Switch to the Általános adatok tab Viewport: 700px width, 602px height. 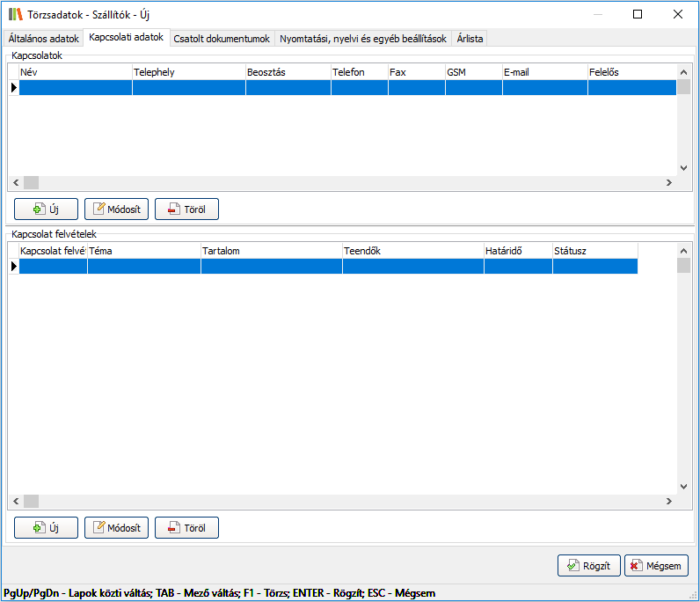point(43,39)
